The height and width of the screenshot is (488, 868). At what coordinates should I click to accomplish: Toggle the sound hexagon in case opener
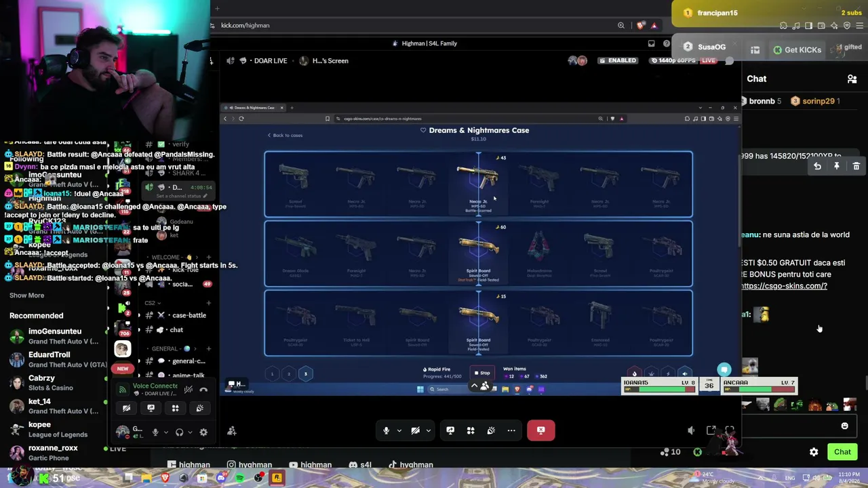[684, 373]
